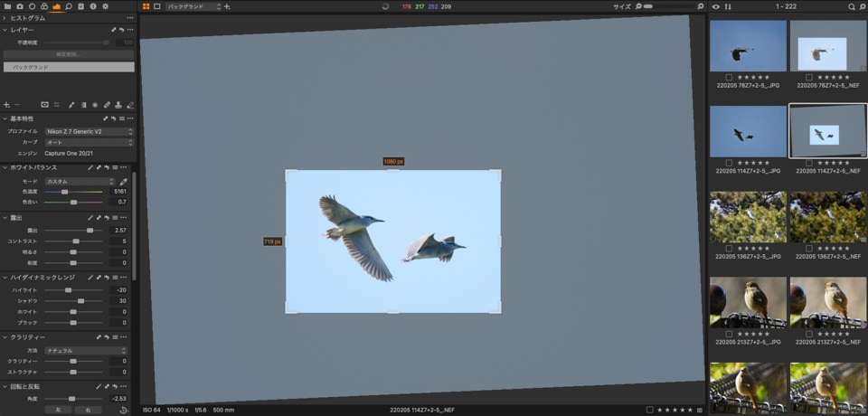868x416 pixels.
Task: Select the heal mask tool
Action: 107,104
